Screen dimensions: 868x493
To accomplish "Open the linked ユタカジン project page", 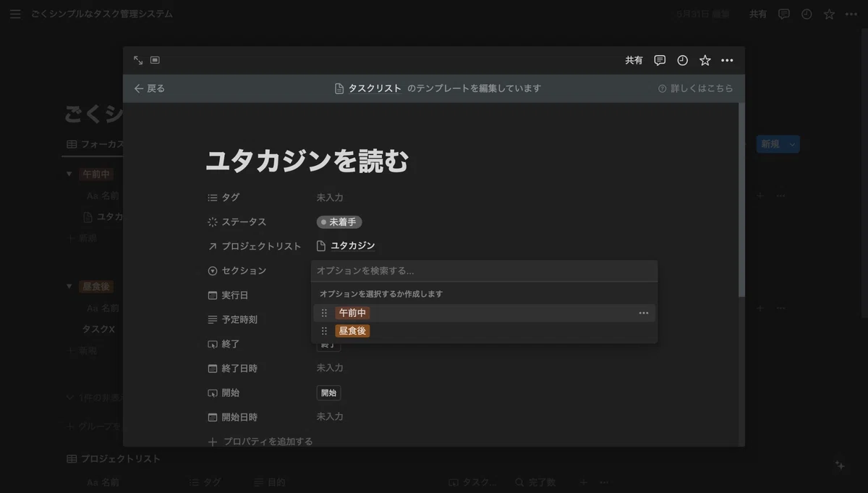I will click(346, 246).
